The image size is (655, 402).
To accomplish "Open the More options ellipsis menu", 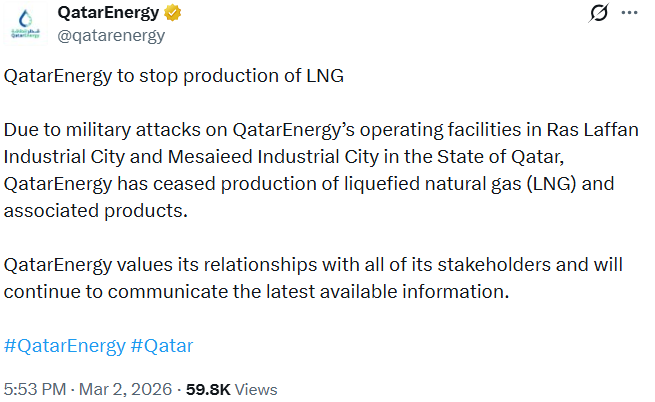I will coord(629,14).
